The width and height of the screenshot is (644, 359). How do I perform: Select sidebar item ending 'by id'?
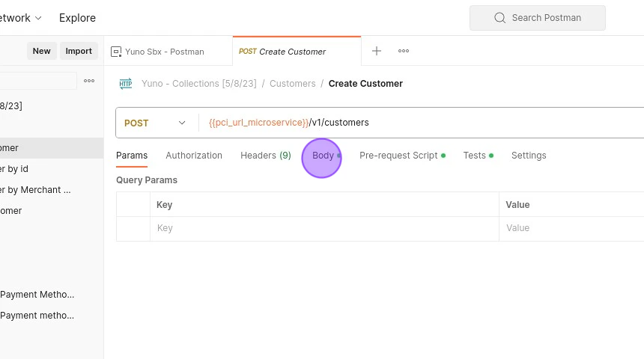(x=52, y=169)
